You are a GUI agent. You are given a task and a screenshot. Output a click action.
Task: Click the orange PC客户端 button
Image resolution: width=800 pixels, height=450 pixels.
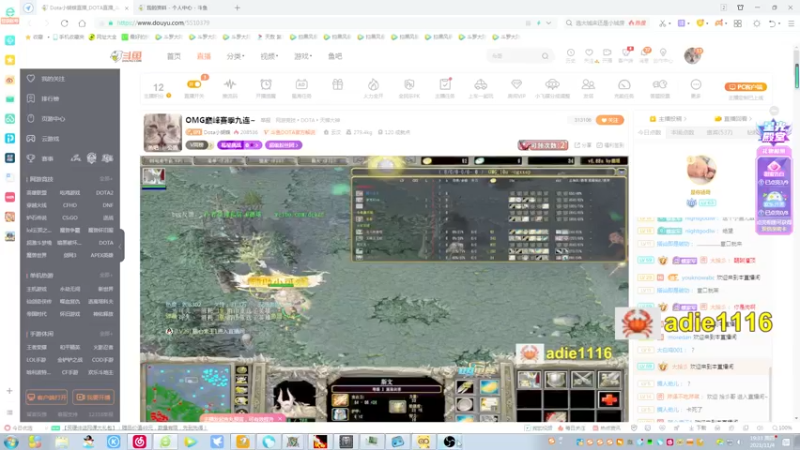click(745, 87)
